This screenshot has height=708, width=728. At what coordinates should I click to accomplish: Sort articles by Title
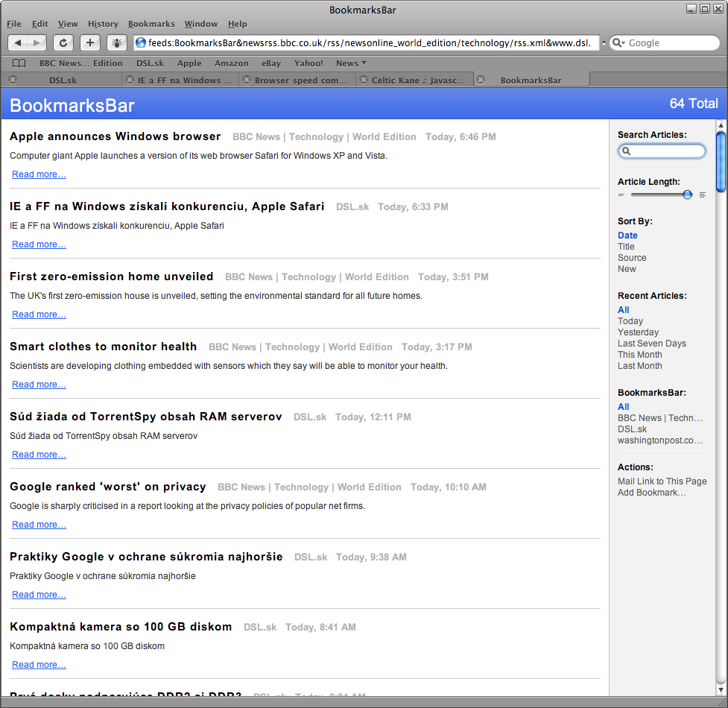point(626,247)
